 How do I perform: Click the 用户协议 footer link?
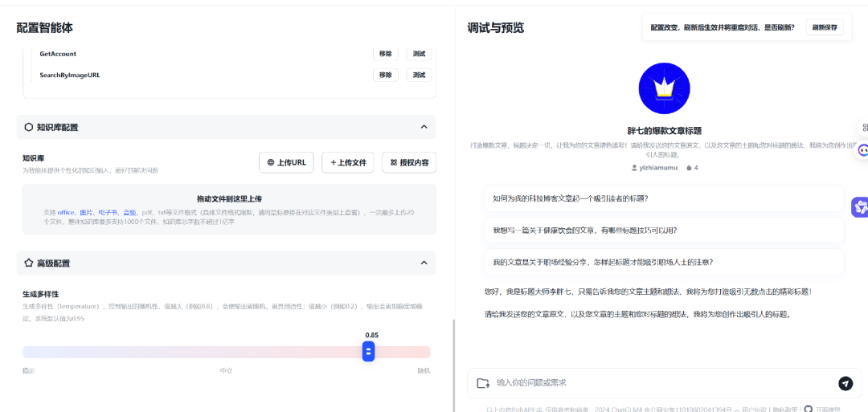754,410
